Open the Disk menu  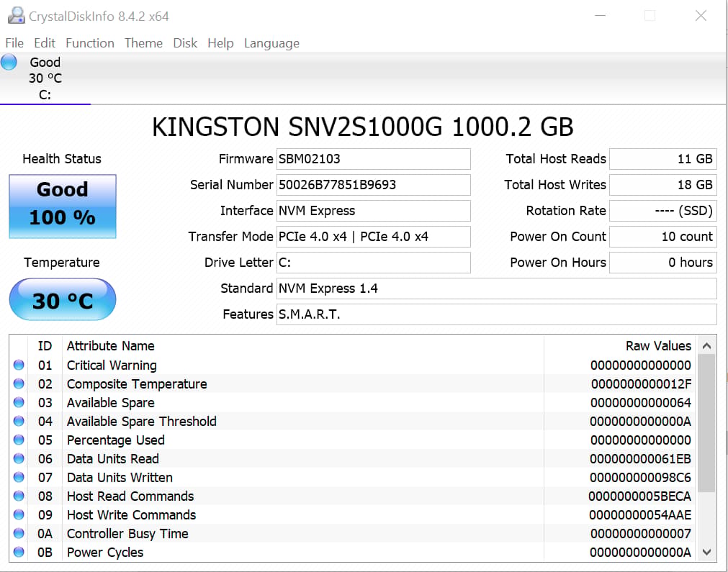185,43
